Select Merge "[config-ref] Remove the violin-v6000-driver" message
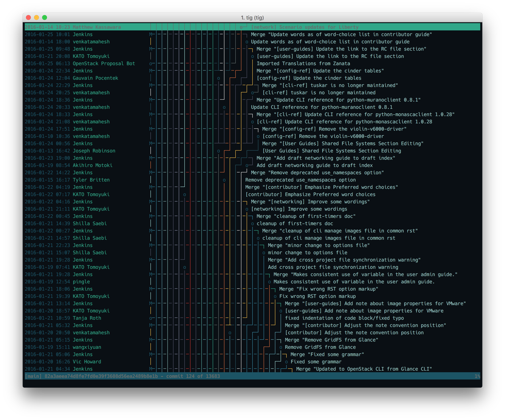The height and width of the screenshot is (420, 505). [334, 129]
